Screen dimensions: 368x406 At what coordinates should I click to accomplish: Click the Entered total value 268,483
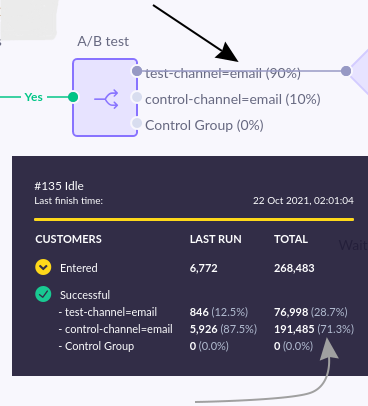(294, 268)
